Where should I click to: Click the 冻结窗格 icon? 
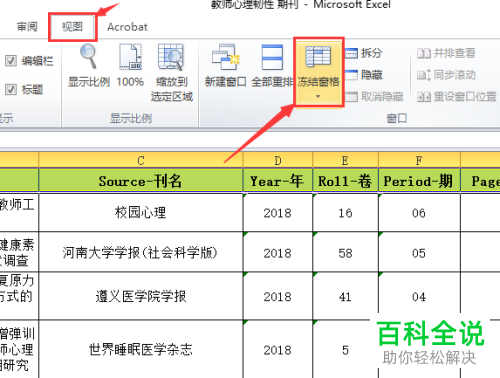(318, 57)
